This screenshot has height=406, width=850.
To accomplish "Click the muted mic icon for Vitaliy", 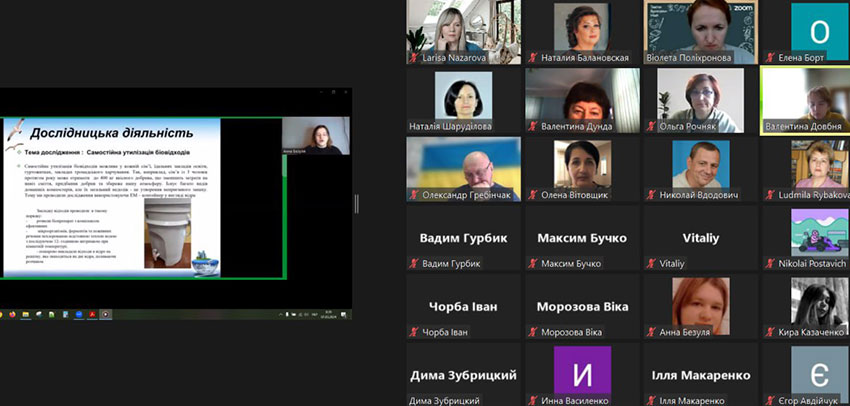I will pos(651,263).
